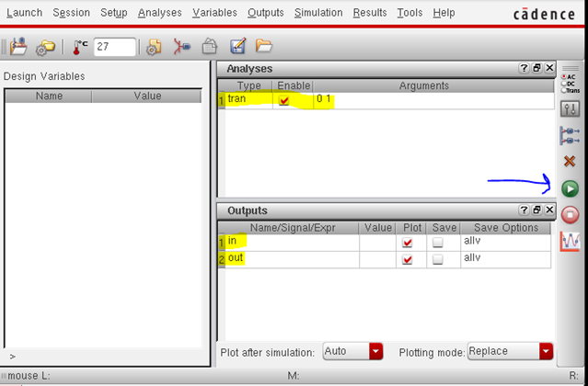The height and width of the screenshot is (386, 588).
Task: Open the Launch menu
Action: pos(24,13)
